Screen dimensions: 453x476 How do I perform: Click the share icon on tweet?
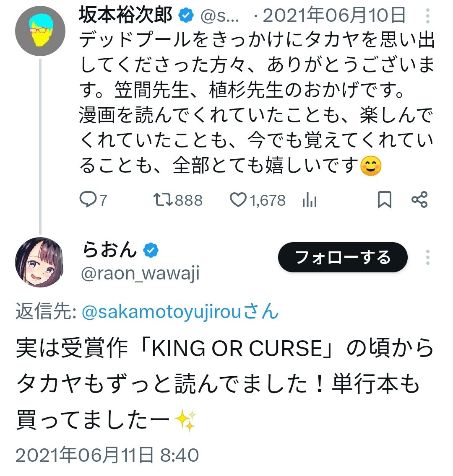pyautogui.click(x=419, y=200)
